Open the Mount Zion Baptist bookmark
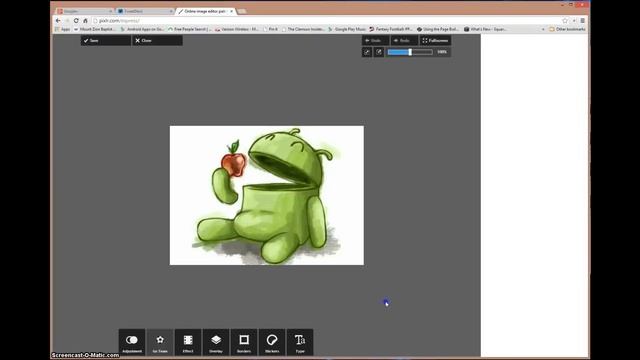 point(95,29)
